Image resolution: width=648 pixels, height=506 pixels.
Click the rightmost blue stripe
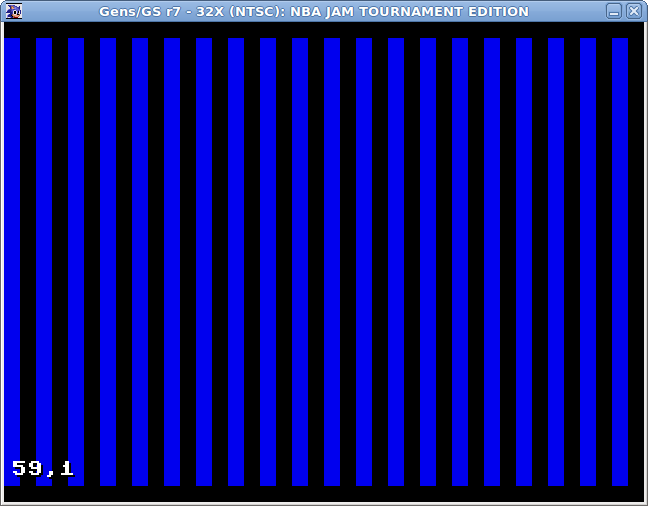[x=620, y=250]
